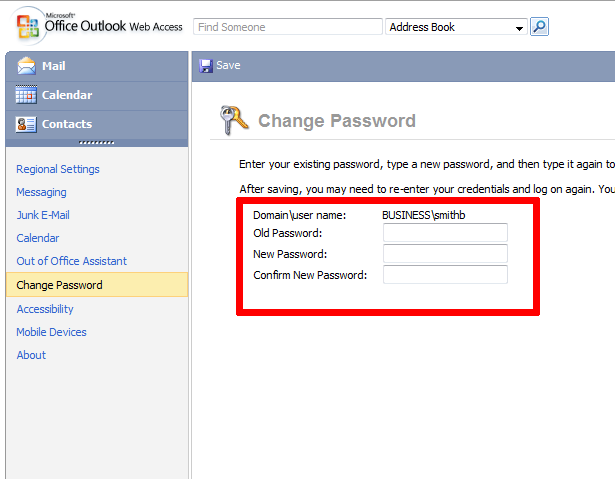This screenshot has height=479, width=615.
Task: Click the Office Outlook logo icon
Action: tap(27, 26)
